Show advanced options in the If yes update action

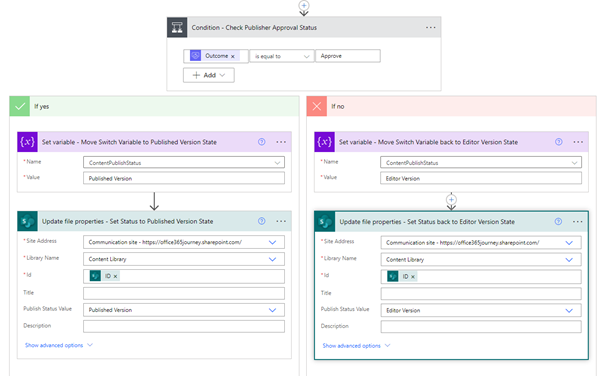58,345
